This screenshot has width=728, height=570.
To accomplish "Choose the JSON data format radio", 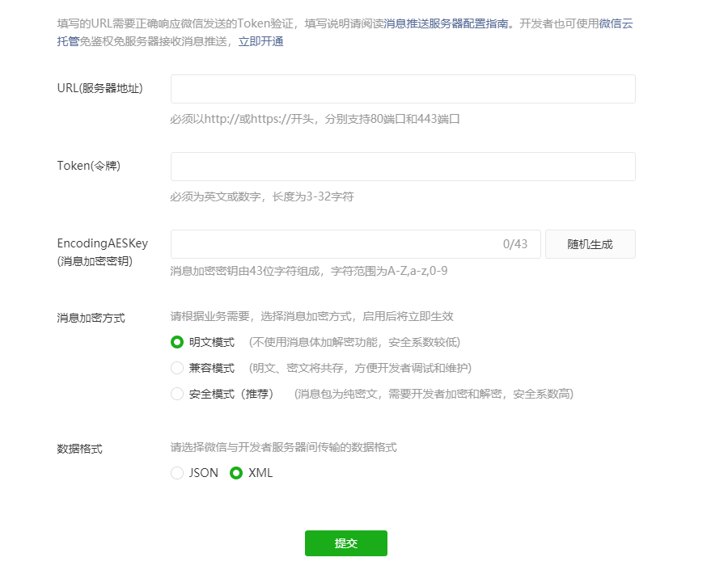I will (177, 473).
